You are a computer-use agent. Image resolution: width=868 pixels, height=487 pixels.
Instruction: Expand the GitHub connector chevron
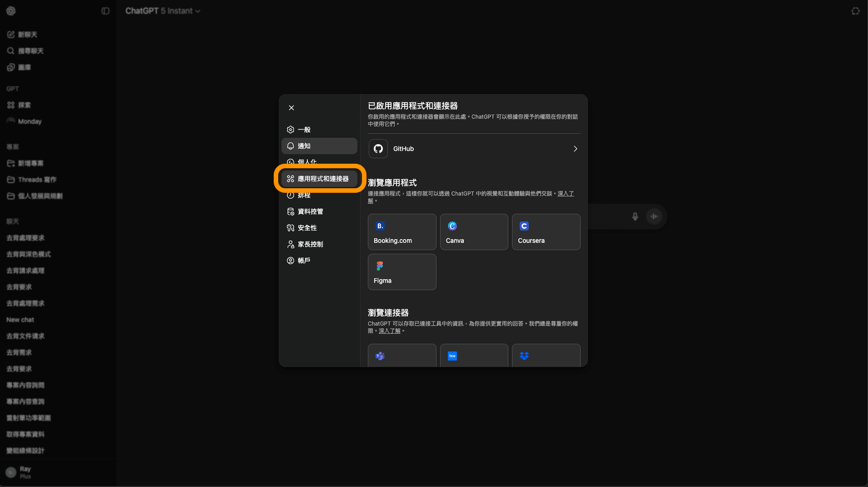pos(575,149)
